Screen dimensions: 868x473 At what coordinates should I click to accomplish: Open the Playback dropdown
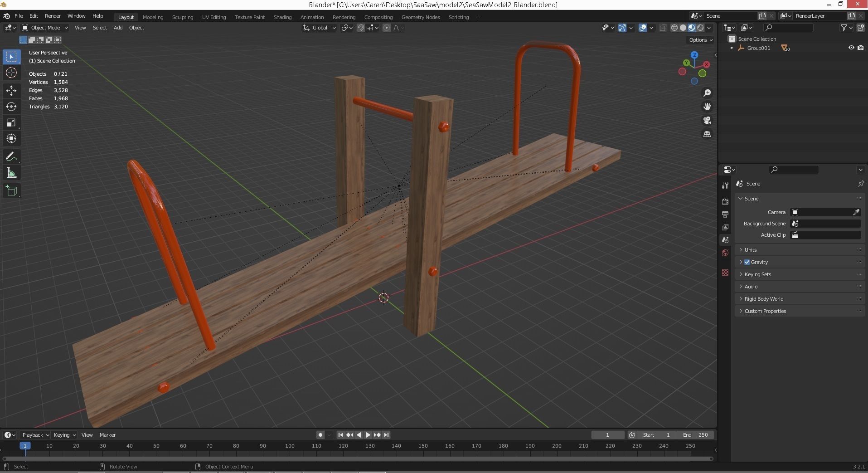(x=35, y=435)
